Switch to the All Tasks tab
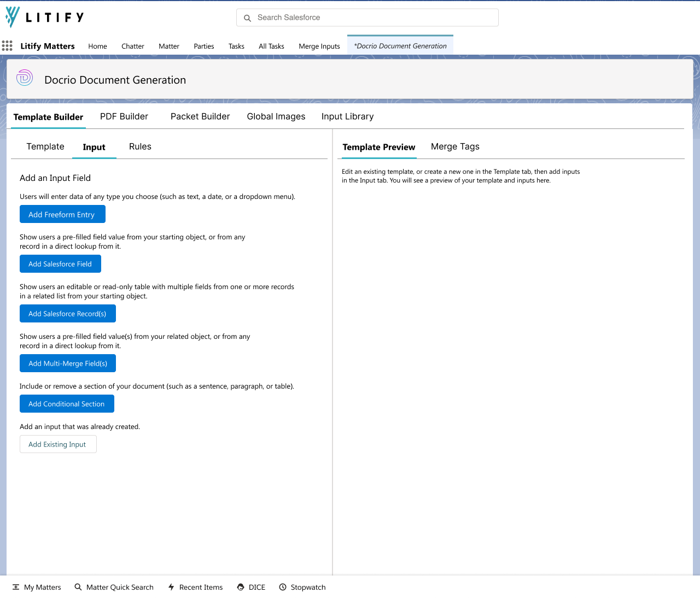The height and width of the screenshot is (599, 700). (x=271, y=46)
